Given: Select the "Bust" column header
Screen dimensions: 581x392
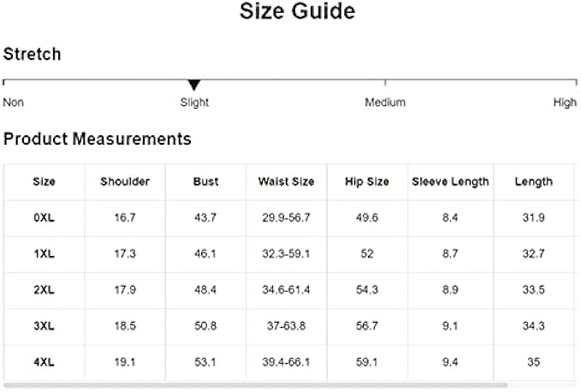Looking at the screenshot, I should click(205, 181).
